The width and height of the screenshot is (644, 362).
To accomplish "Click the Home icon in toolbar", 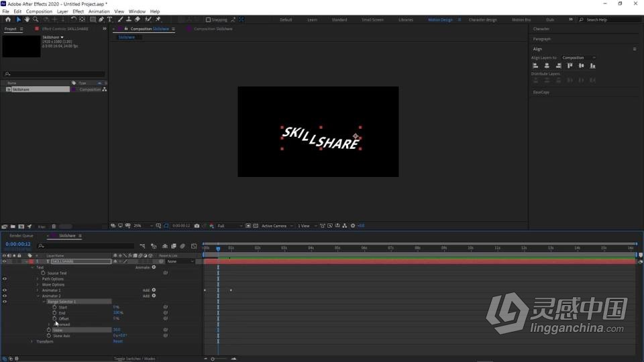I will (8, 19).
